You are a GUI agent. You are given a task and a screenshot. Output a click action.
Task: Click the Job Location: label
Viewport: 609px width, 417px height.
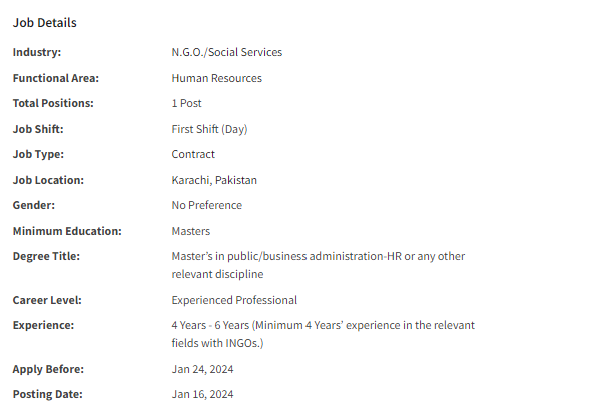[48, 180]
